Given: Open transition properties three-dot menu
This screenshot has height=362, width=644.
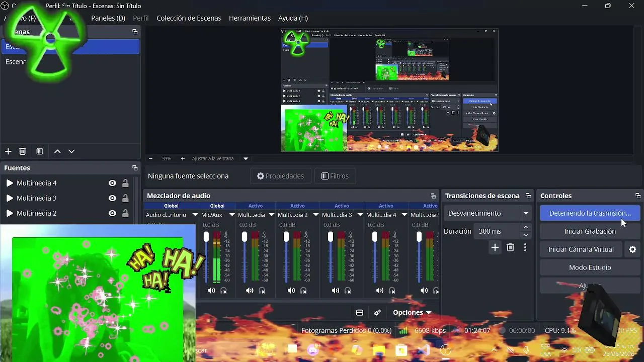Looking at the screenshot, I should (525, 247).
